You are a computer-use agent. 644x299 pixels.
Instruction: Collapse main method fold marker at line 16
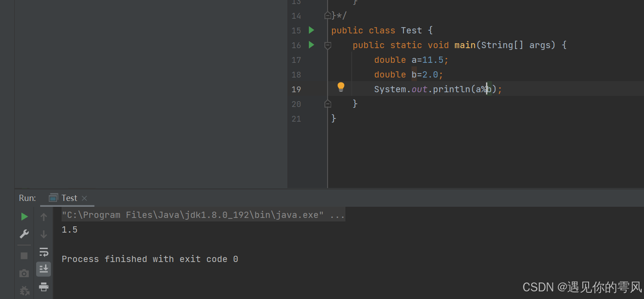tap(328, 45)
